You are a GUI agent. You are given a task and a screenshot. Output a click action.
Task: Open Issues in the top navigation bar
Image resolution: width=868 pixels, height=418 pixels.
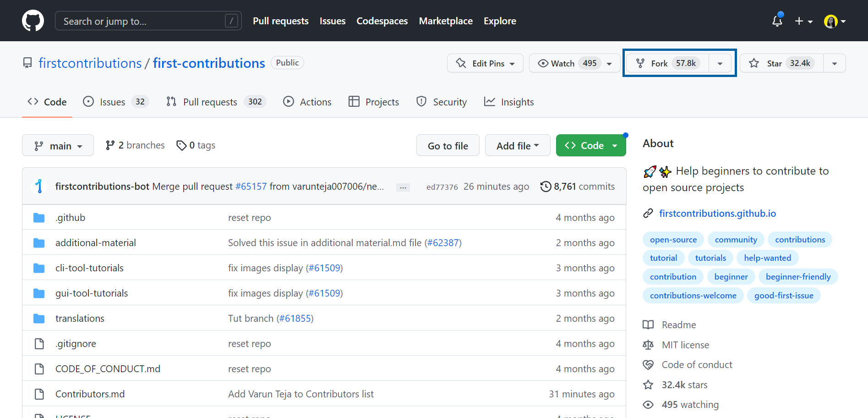[333, 21]
